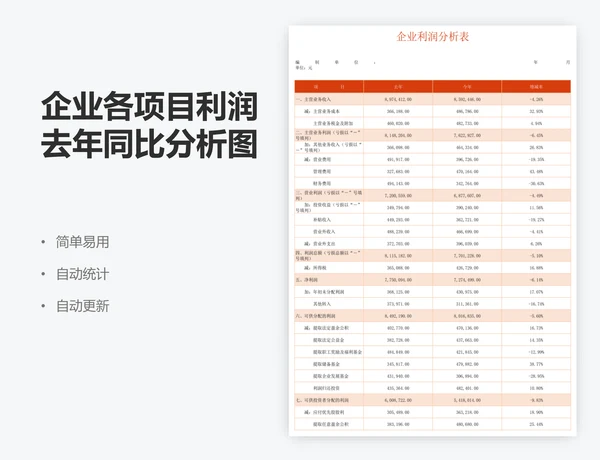Click the 增减率 column header
This screenshot has width=600, height=460.
[x=536, y=87]
